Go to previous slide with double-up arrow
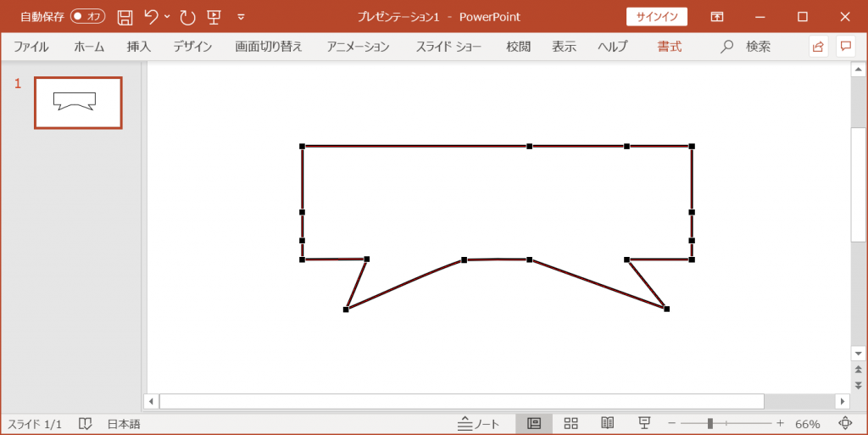 pos(858,369)
